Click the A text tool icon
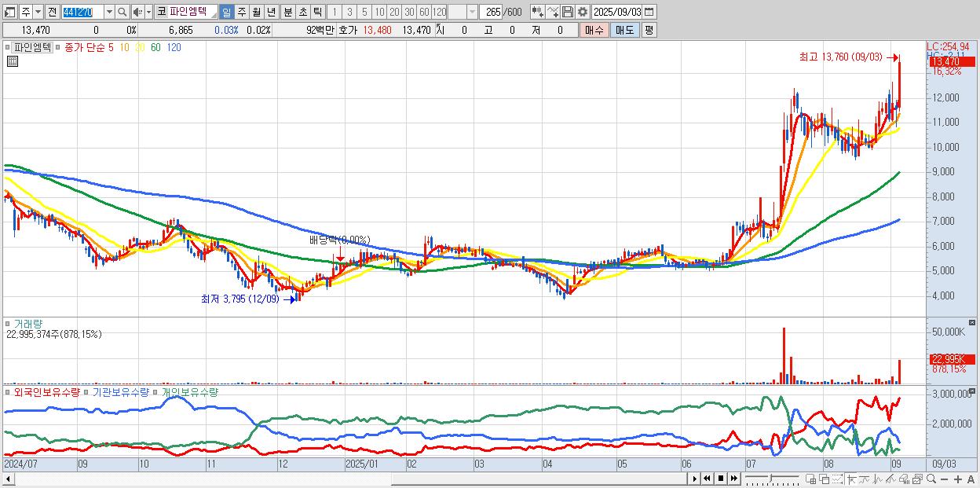 [x=971, y=479]
